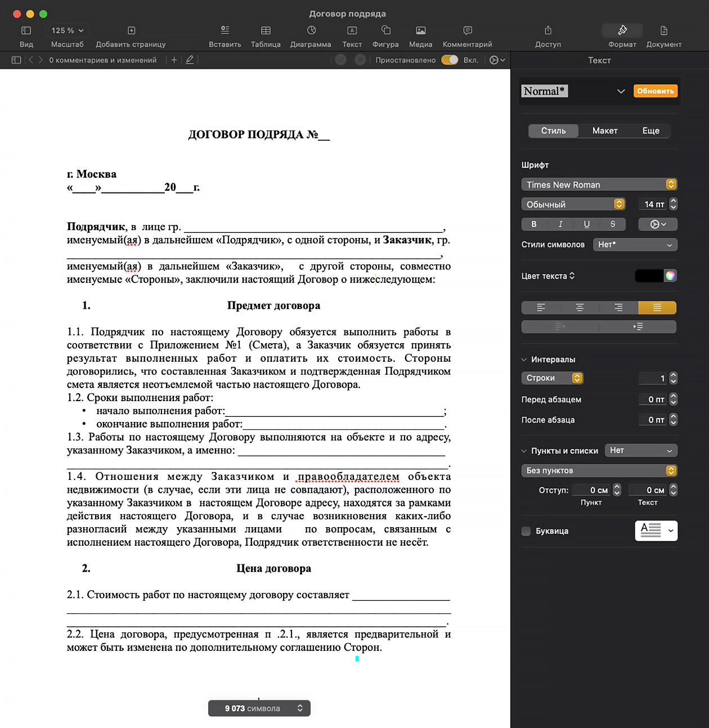Adjust Перед абзацем spacing stepper
Screen dimensions: 709x728
click(673, 399)
